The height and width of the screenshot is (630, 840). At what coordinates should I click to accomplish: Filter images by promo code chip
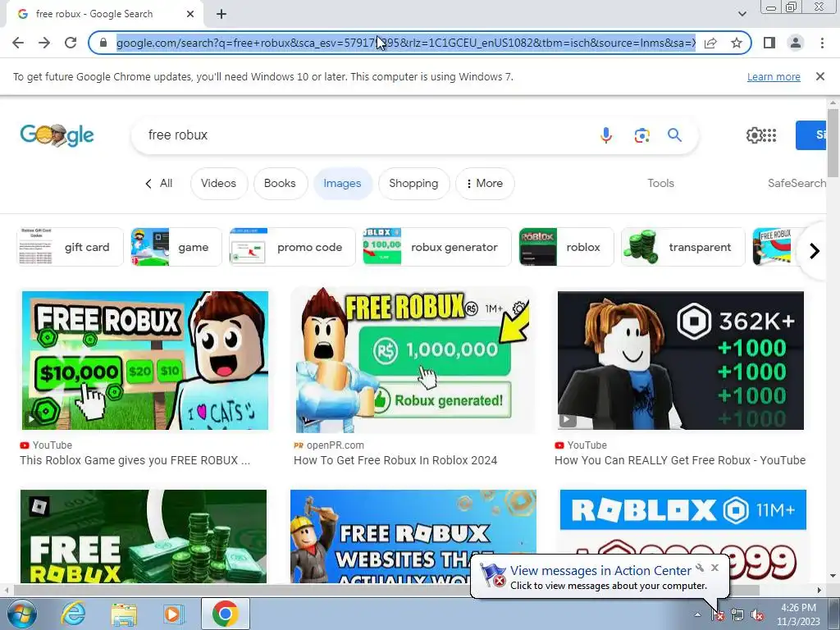(x=292, y=247)
